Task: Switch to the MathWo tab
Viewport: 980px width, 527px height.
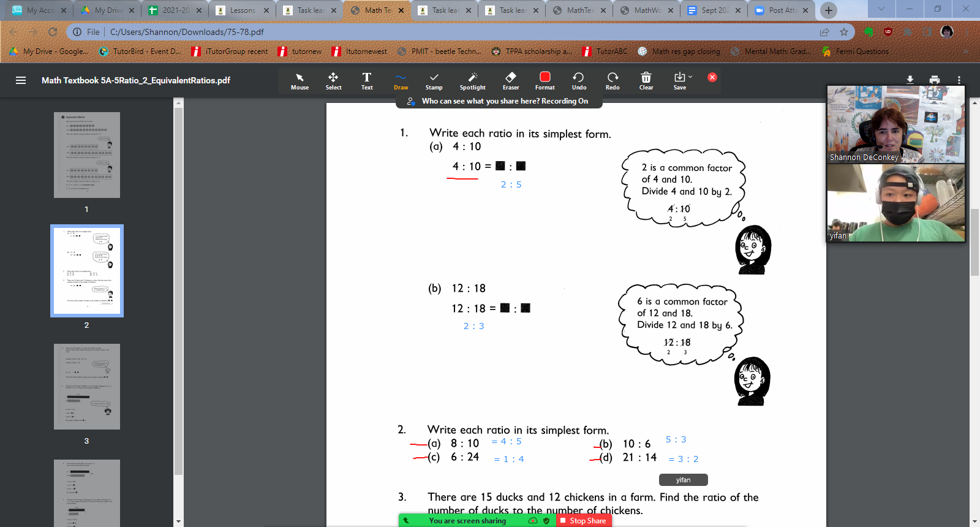Action: [647, 10]
